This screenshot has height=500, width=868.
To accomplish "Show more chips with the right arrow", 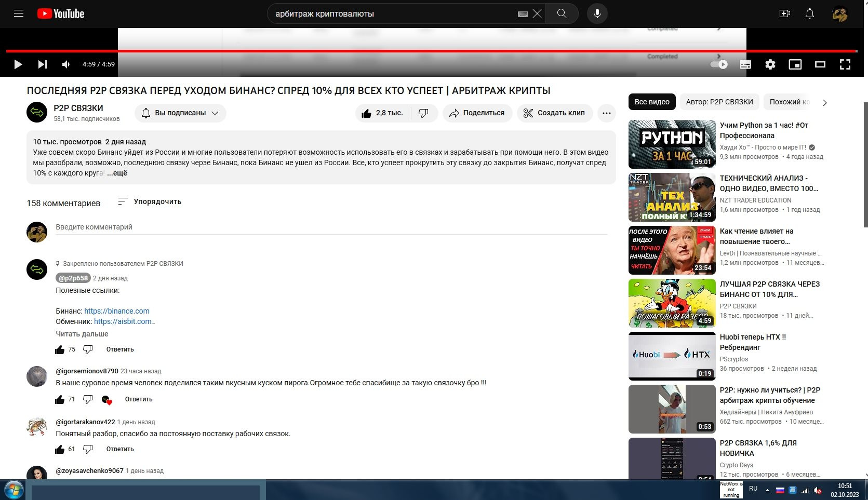I will [x=825, y=102].
